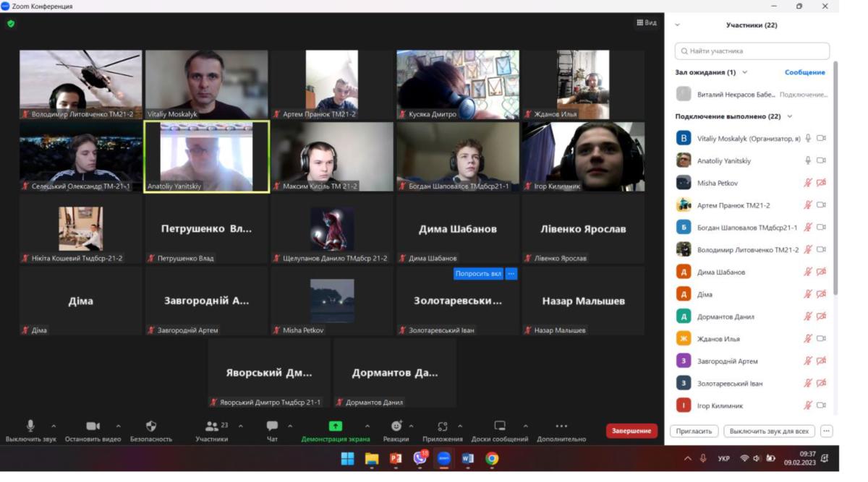Click the participants list scrollbar
Image resolution: width=868 pixels, height=482 pixels.
835,181
